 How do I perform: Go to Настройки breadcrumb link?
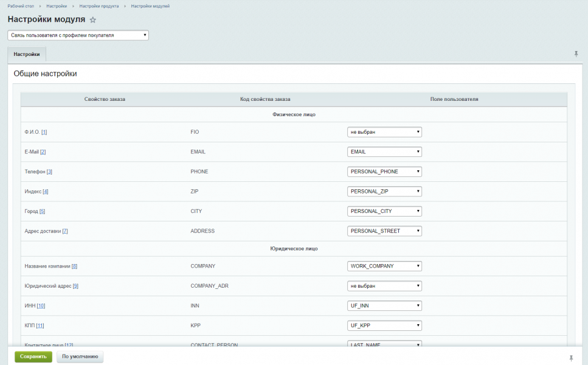57,6
